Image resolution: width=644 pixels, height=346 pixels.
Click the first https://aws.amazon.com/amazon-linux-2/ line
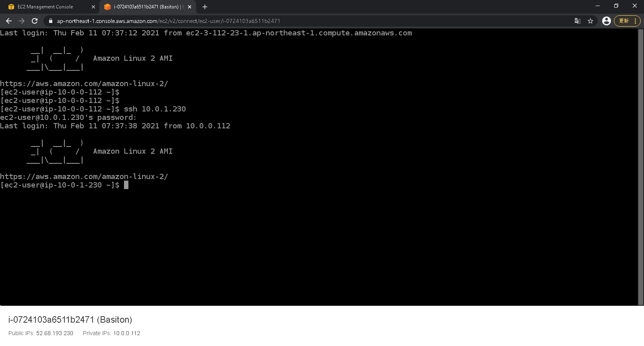(84, 84)
